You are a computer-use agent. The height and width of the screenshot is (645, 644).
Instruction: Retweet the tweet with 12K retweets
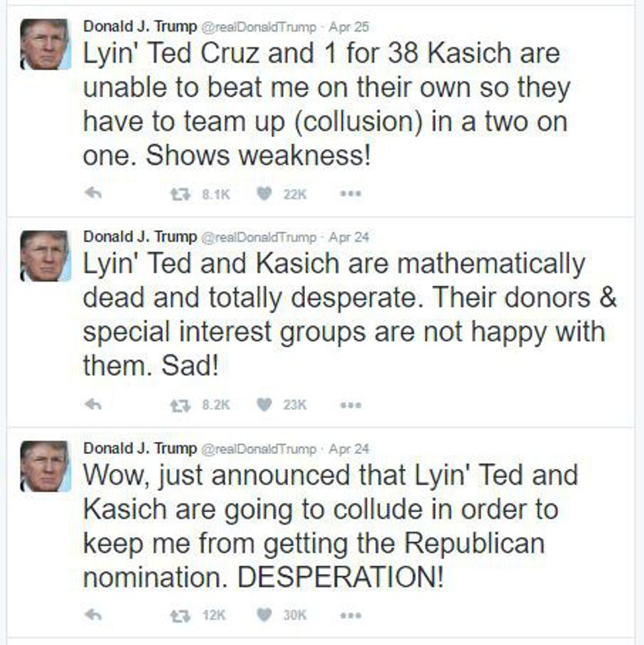pos(177,615)
